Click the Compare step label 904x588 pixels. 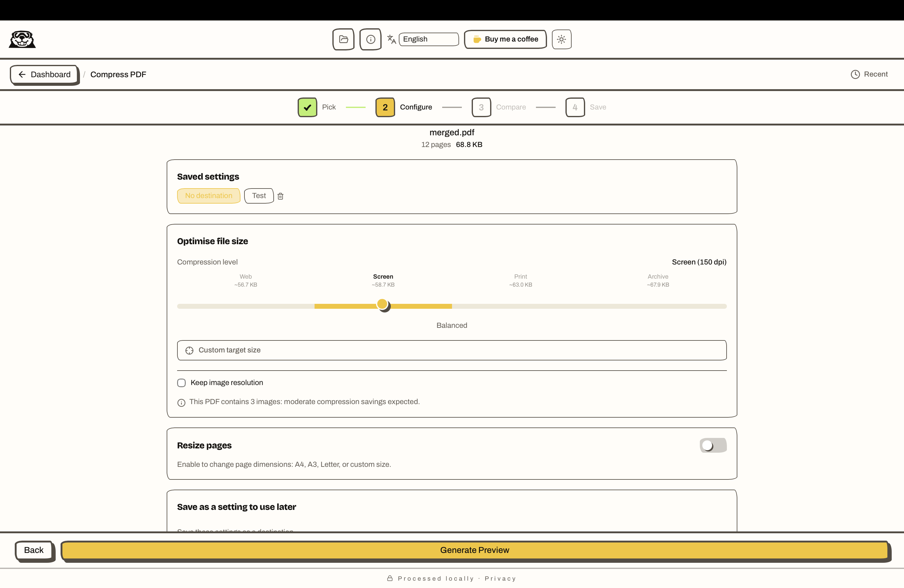[511, 107]
